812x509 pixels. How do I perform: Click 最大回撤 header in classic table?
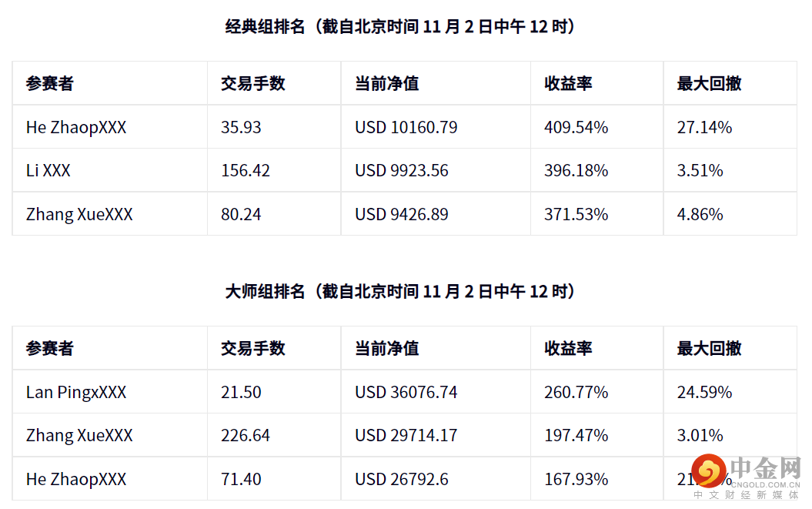click(710, 84)
